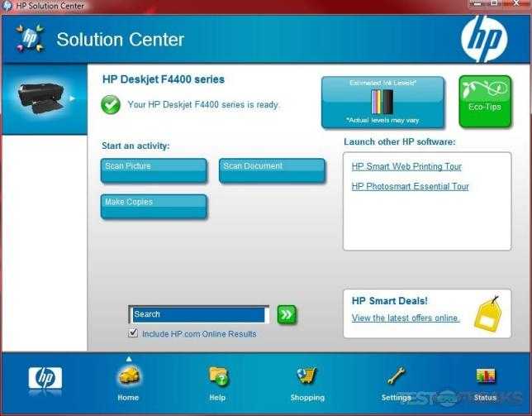The image size is (532, 416).
Task: Open the Shopping cart icon
Action: [x=306, y=375]
